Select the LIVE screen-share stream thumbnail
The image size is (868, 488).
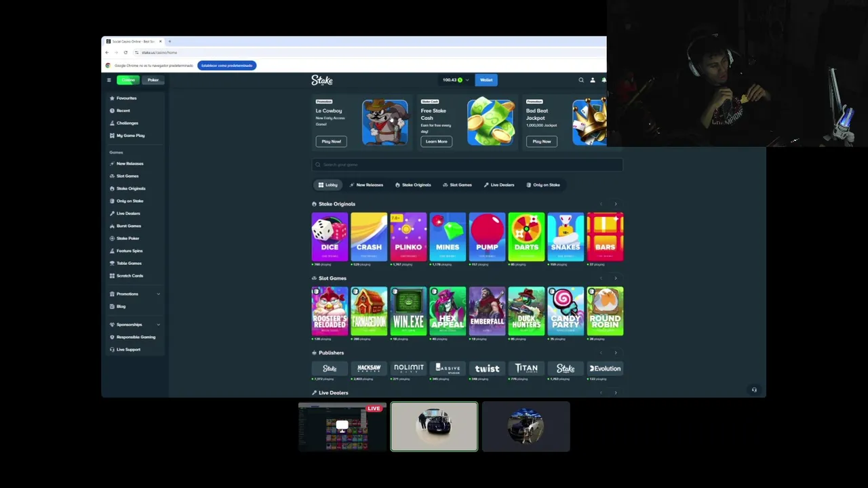[x=342, y=426]
